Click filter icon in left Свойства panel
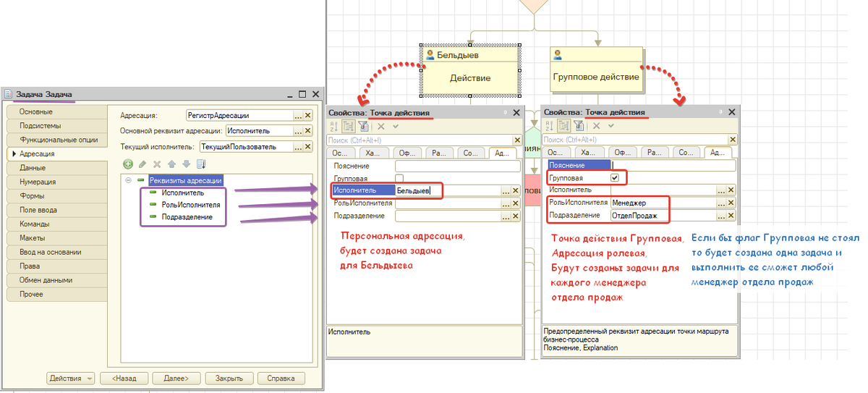This screenshot has height=393, width=868. 362,125
